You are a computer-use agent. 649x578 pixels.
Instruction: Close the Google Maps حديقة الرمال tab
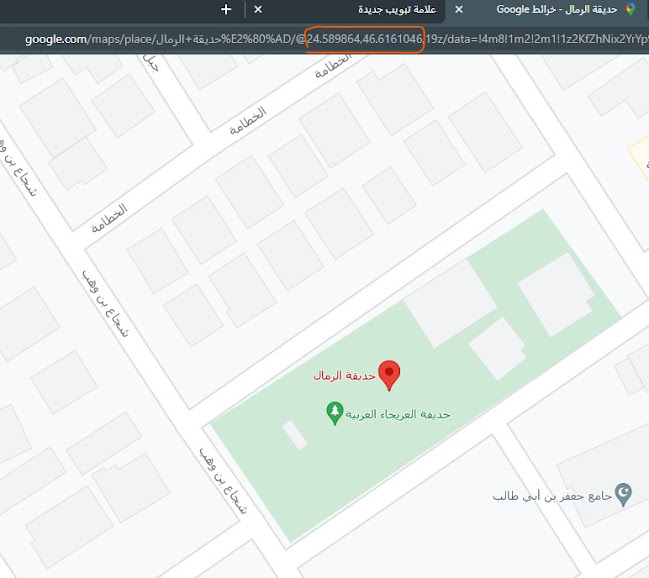point(459,9)
